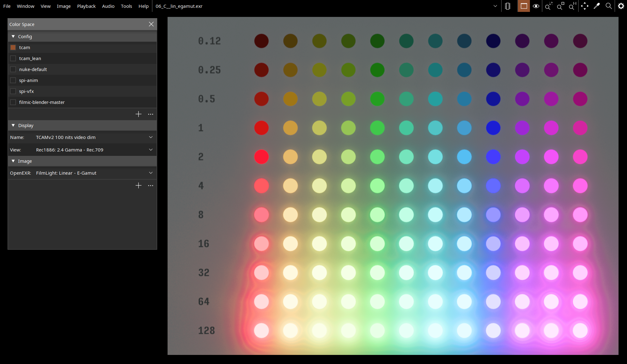The image size is (627, 364).
Task: Toggle the highlighted window frame icon
Action: pyautogui.click(x=524, y=6)
